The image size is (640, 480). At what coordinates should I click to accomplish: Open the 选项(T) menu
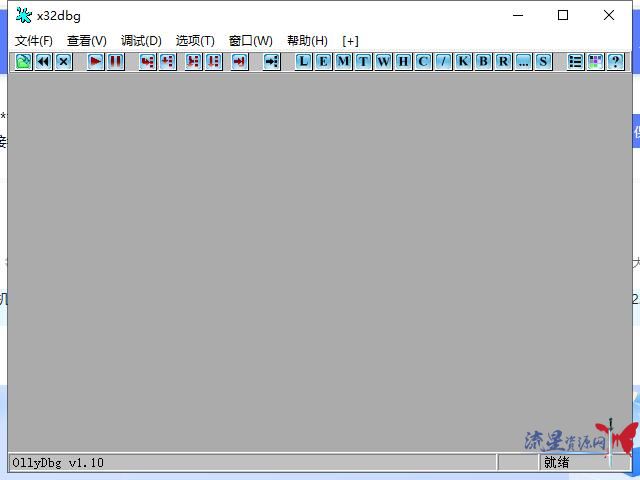(195, 41)
